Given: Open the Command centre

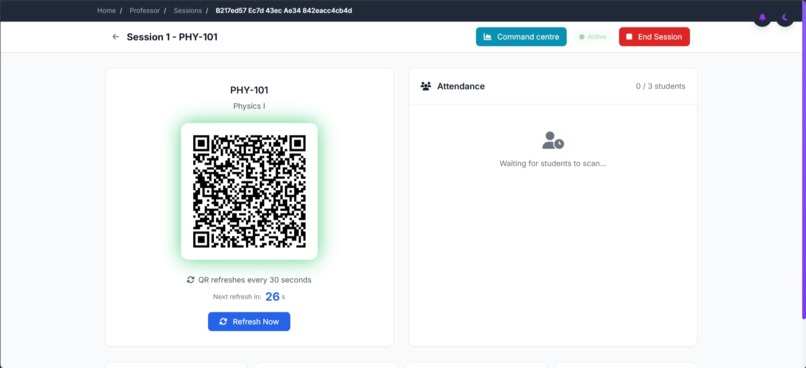Looking at the screenshot, I should click(521, 37).
